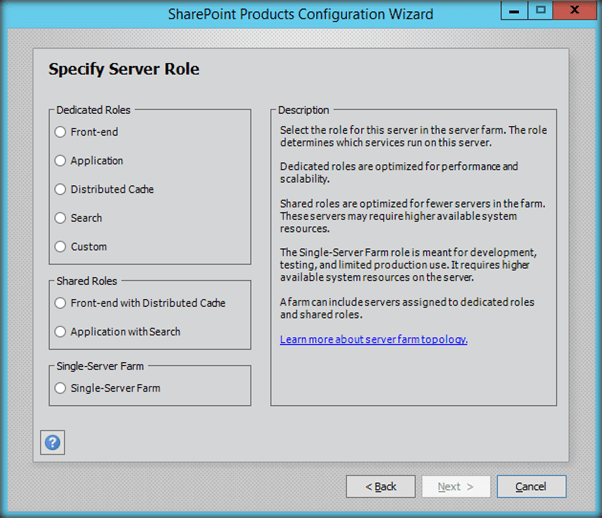The image size is (602, 518).
Task: Click the blue help question mark icon
Action: point(52,442)
